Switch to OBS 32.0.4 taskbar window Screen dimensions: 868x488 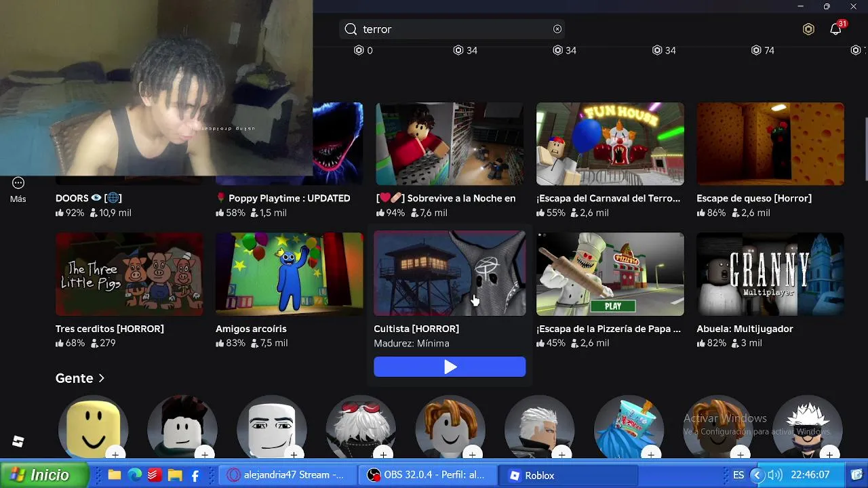pos(428,475)
